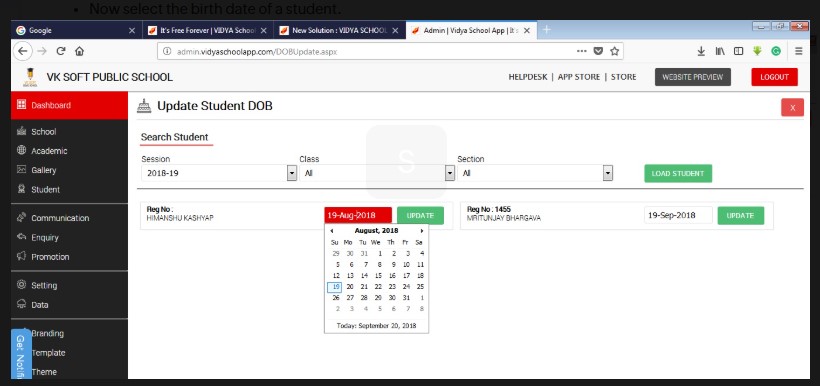The width and height of the screenshot is (820, 386).
Task: Select August 15 in the calendar
Action: [378, 276]
